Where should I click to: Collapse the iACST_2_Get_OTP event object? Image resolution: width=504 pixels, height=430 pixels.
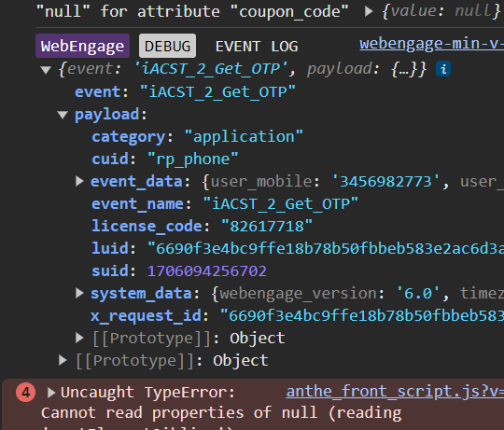(x=46, y=69)
